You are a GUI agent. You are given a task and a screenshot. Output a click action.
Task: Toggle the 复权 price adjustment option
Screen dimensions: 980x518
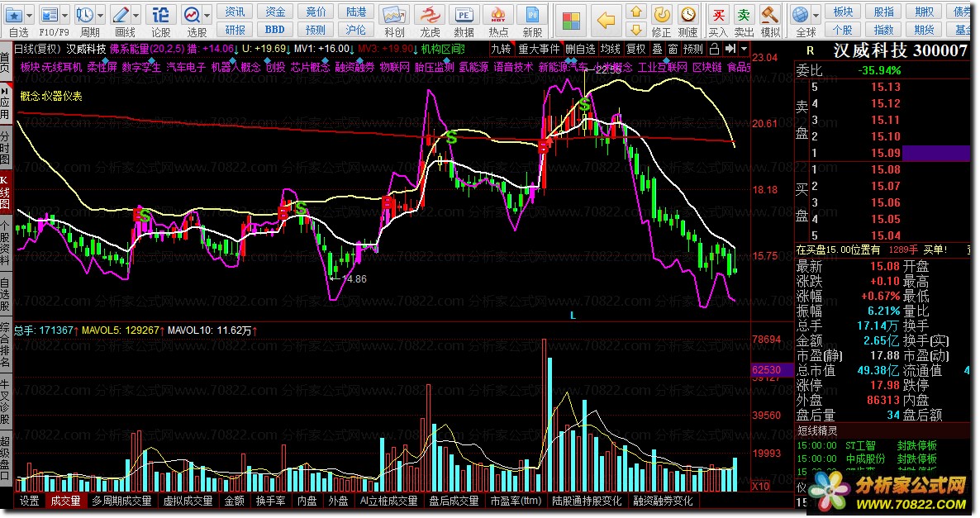(x=636, y=49)
